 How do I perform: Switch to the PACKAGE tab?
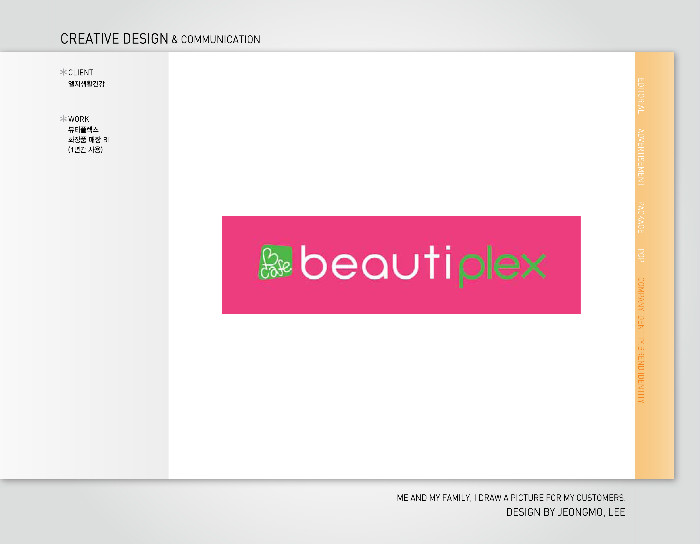pyautogui.click(x=641, y=218)
